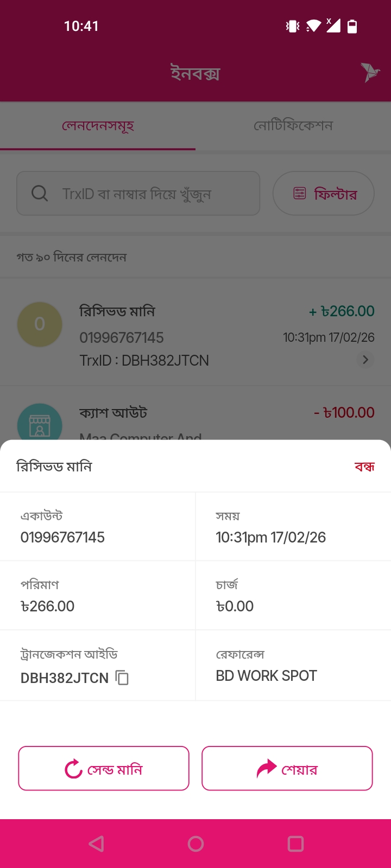Expand the received money transaction chevron
The image size is (391, 868).
[365, 360]
